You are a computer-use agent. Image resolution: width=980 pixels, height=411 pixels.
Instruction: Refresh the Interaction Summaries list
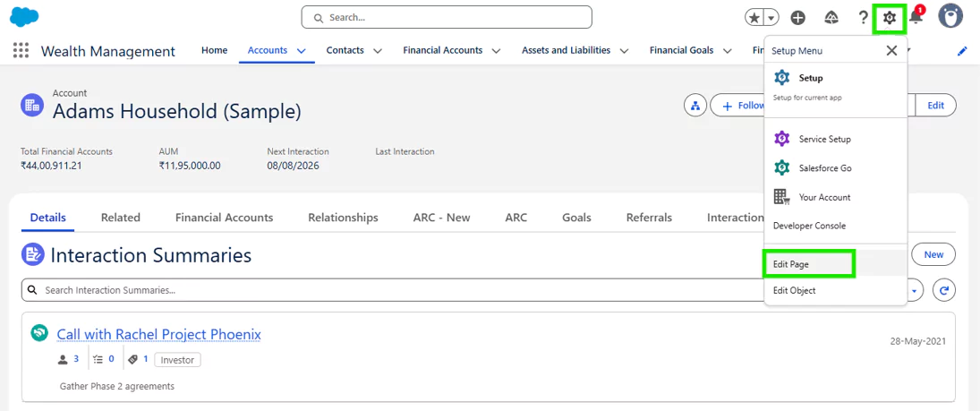click(x=944, y=290)
